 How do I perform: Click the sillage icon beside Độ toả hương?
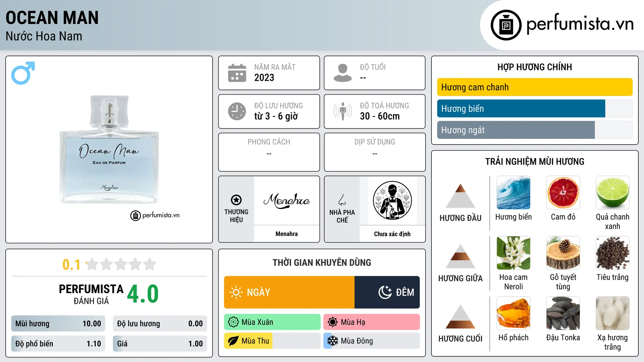coord(342,111)
